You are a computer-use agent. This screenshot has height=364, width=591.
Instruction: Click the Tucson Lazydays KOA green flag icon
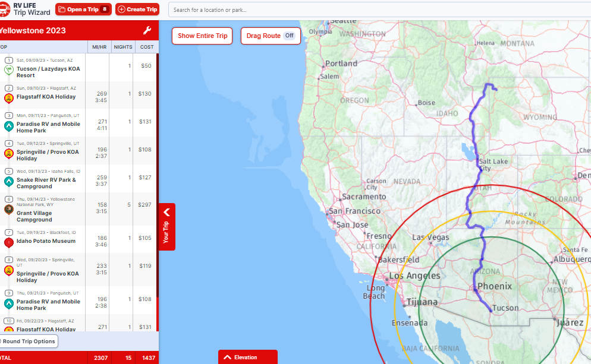(9, 69)
